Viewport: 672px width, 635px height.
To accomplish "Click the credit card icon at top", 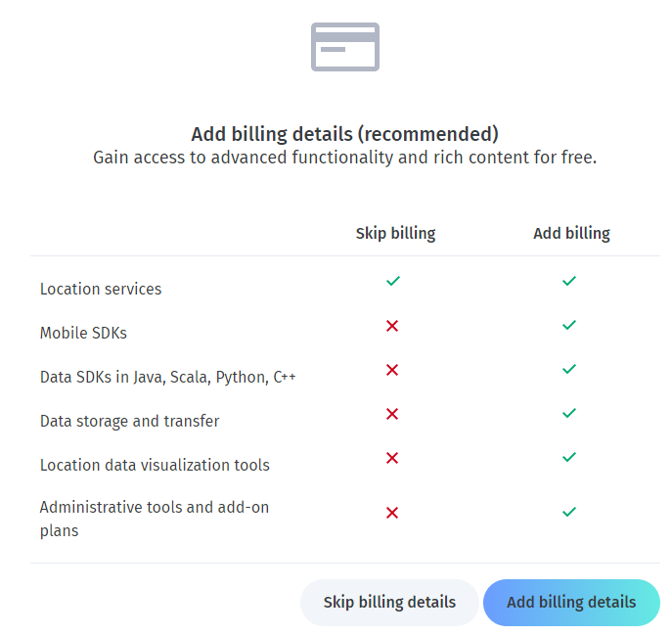I will pyautogui.click(x=345, y=47).
